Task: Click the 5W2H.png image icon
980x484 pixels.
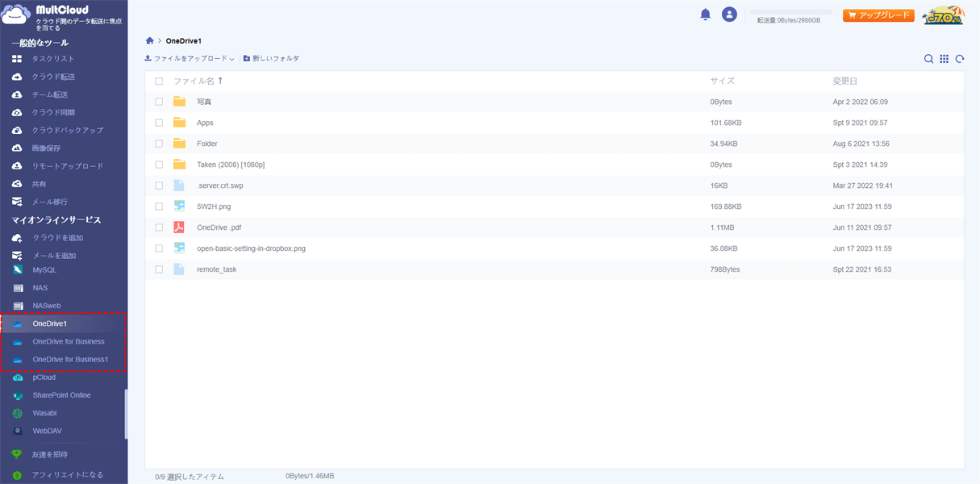Action: 179,207
